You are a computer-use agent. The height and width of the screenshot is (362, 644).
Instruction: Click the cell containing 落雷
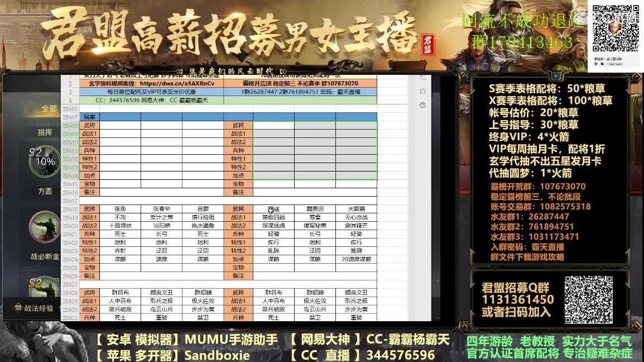click(315, 217)
